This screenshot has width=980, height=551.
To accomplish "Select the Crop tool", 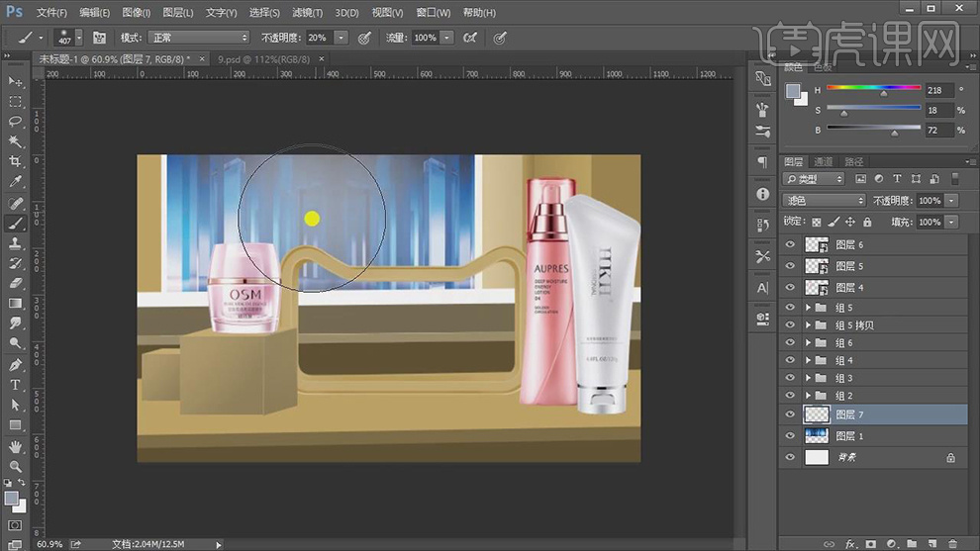I will pyautogui.click(x=16, y=161).
